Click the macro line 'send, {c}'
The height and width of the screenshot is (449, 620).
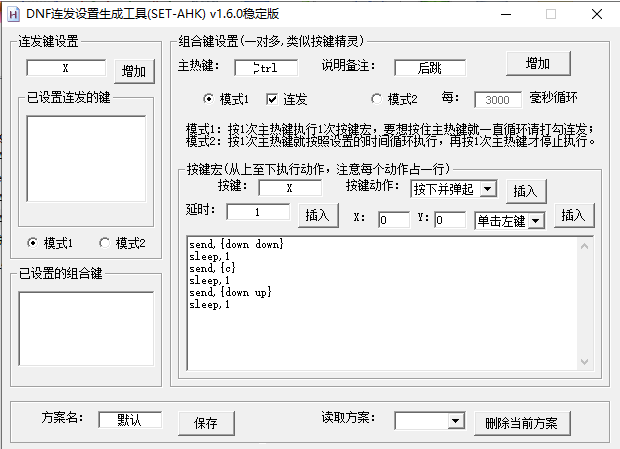[212, 268]
